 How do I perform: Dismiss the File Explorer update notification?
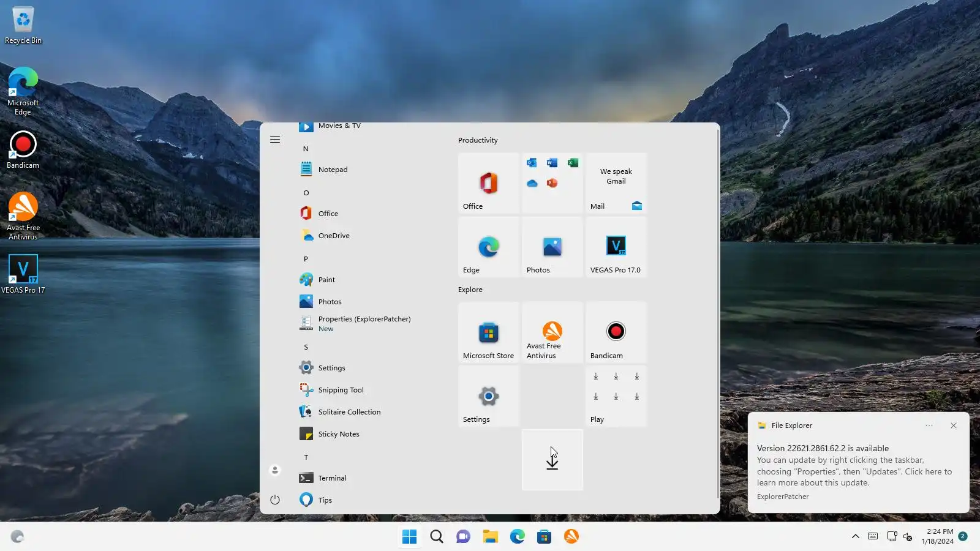[x=954, y=425]
